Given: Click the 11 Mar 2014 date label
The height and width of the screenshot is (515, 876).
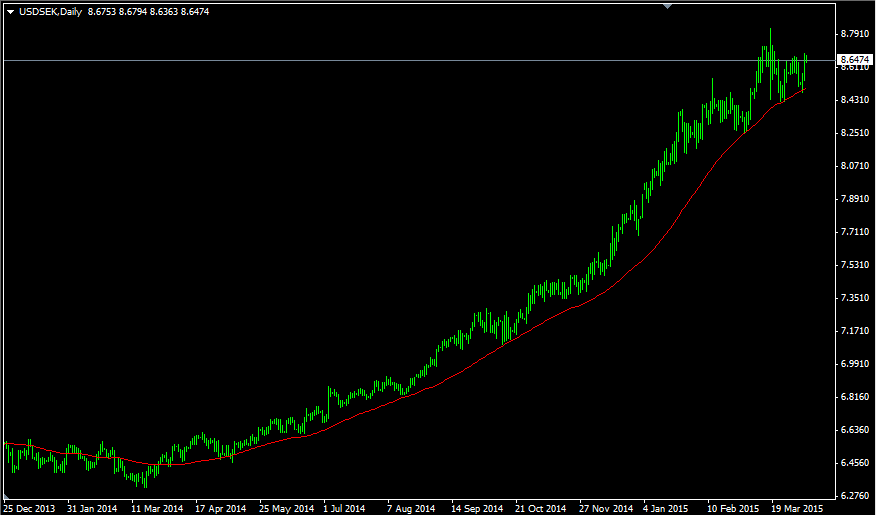Looking at the screenshot, I should tap(157, 508).
